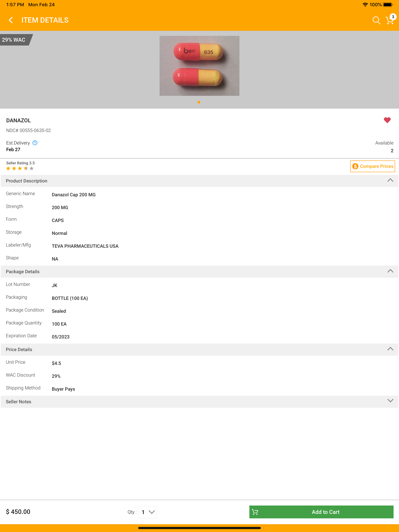Tap the Package Condition Sealed value
399x532 pixels.
[x=59, y=311]
